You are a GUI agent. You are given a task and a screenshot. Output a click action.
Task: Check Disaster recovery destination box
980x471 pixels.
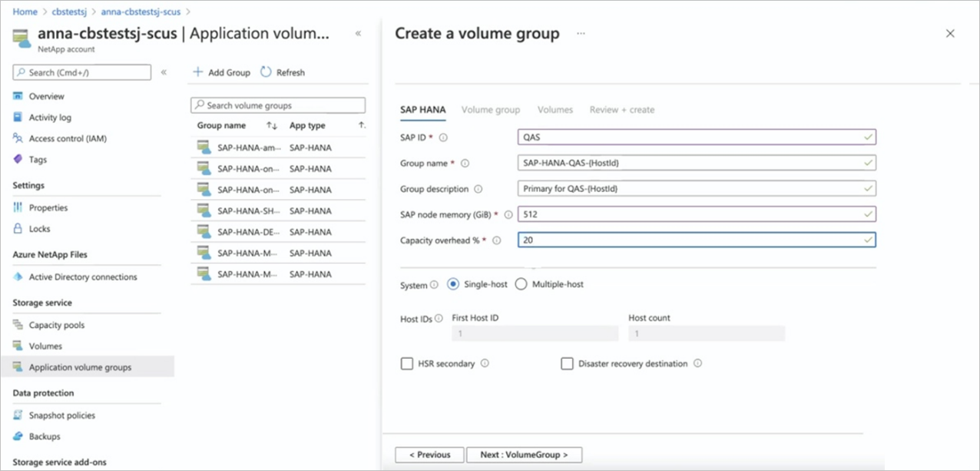click(568, 363)
